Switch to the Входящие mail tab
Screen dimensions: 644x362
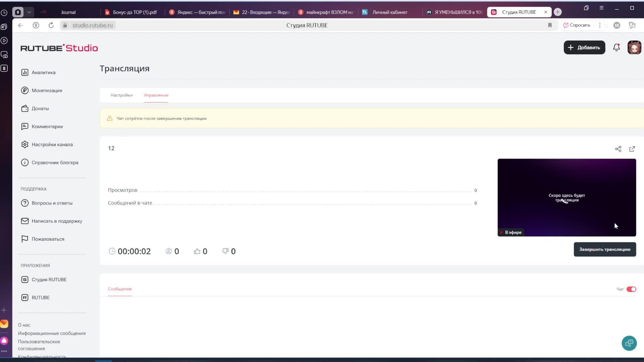262,12
